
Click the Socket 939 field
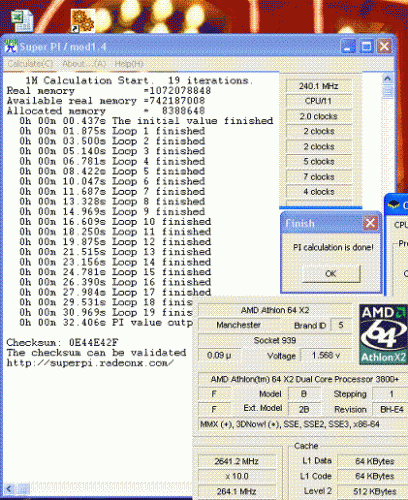pyautogui.click(x=275, y=340)
